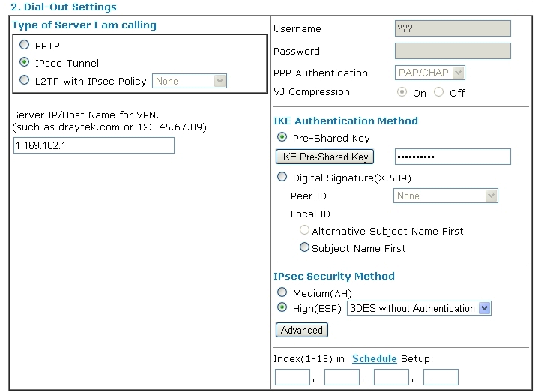Click the IKE Pre-Shared Key button
Screen dimensions: 544x392
(x=324, y=157)
